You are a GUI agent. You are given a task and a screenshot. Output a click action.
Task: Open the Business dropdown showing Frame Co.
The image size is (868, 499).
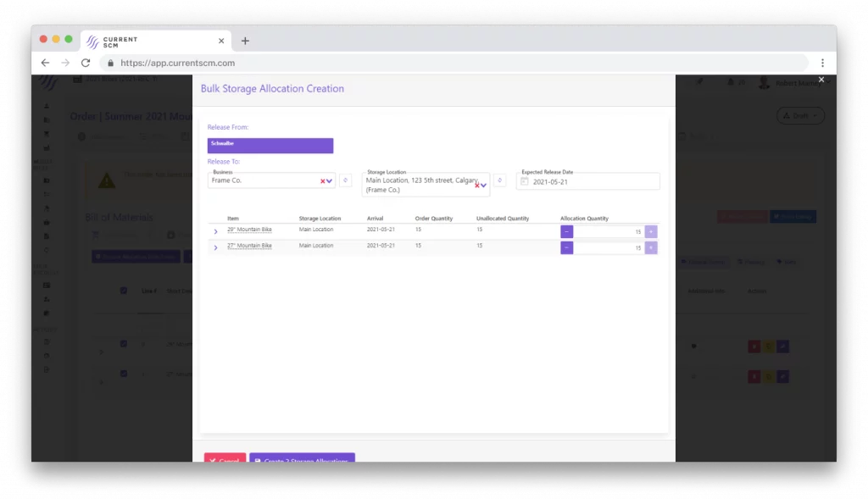330,180
